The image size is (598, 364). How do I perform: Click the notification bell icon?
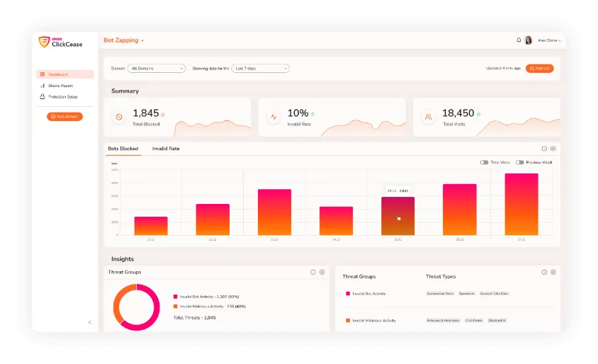[519, 40]
